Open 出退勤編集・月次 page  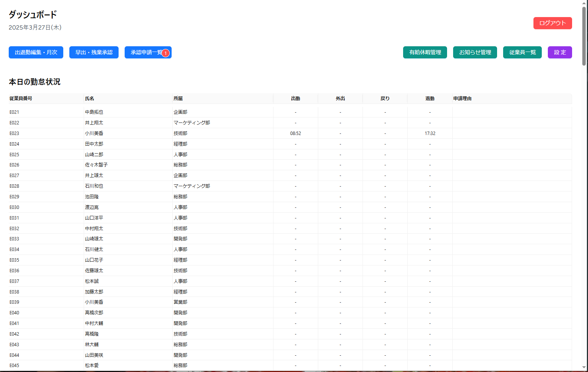click(x=36, y=52)
